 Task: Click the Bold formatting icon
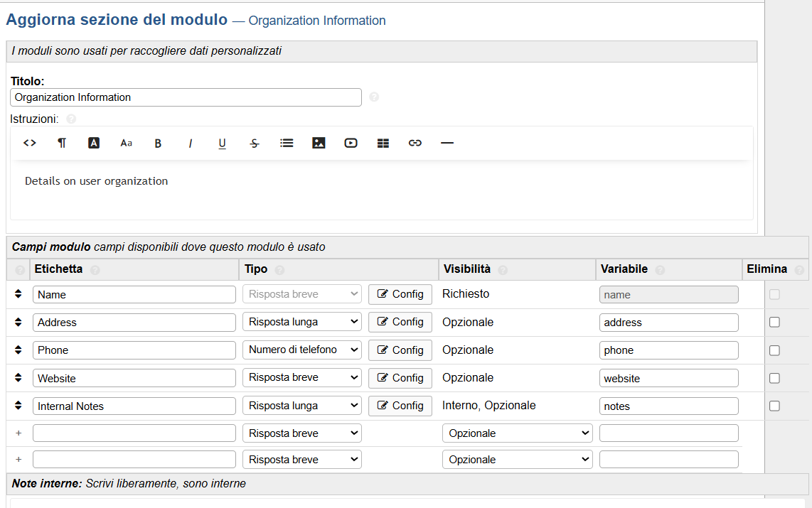158,143
